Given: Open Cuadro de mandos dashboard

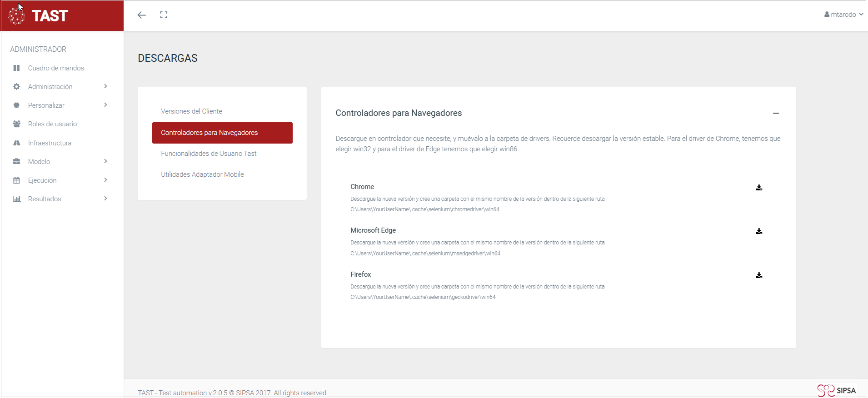Looking at the screenshot, I should [56, 68].
